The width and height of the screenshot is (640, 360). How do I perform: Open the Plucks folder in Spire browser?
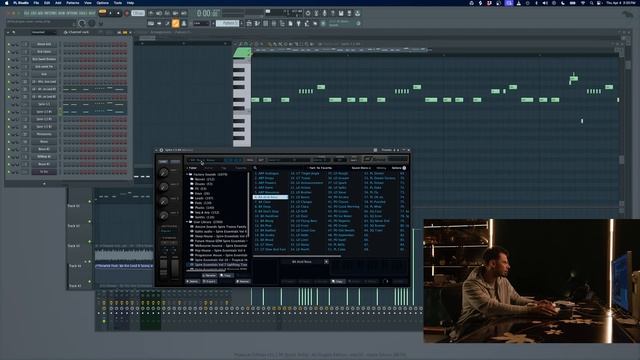[x=204, y=208]
